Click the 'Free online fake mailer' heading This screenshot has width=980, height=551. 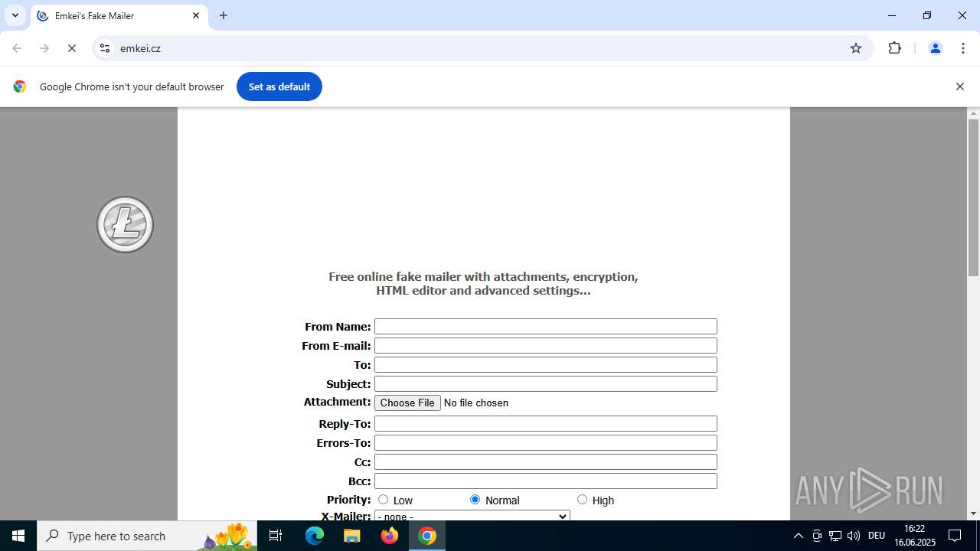click(483, 284)
